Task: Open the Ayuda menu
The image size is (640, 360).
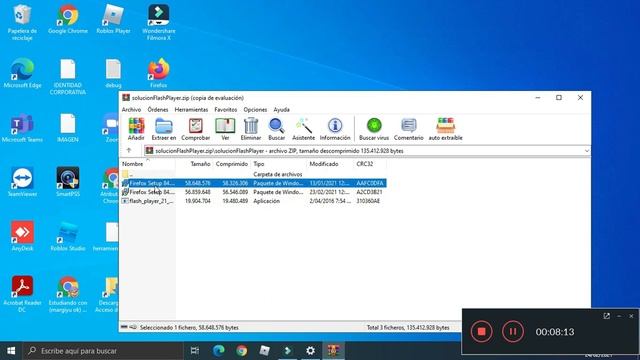Action: (281, 110)
